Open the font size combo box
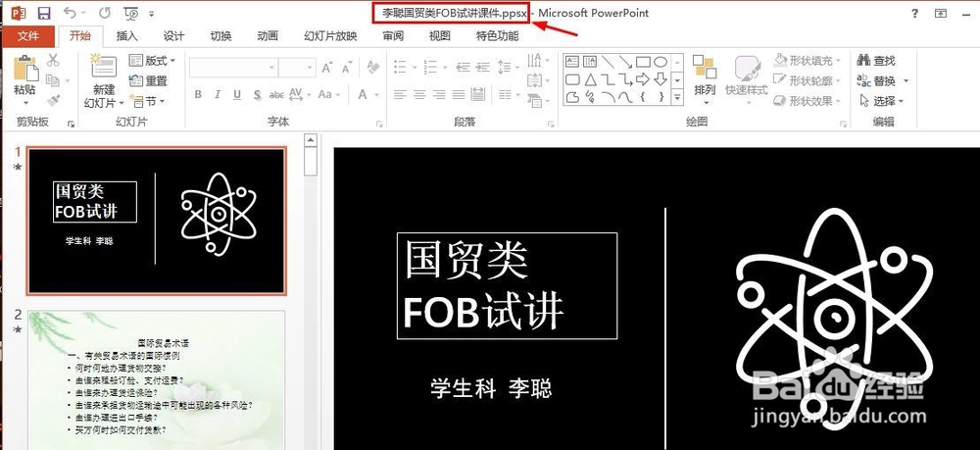This screenshot has width=980, height=450. tap(297, 68)
